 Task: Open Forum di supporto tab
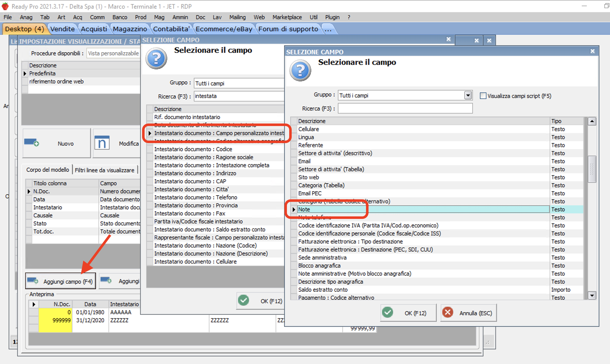pyautogui.click(x=288, y=29)
